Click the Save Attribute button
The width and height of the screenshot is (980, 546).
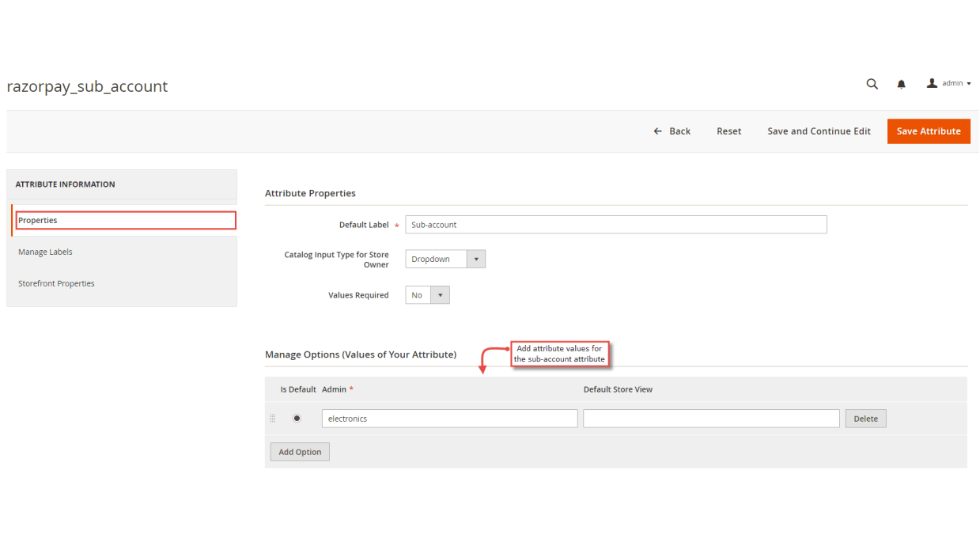pos(929,131)
